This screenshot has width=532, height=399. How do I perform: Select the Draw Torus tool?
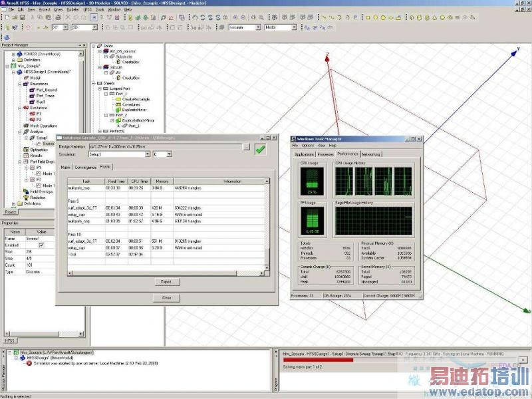(x=450, y=17)
